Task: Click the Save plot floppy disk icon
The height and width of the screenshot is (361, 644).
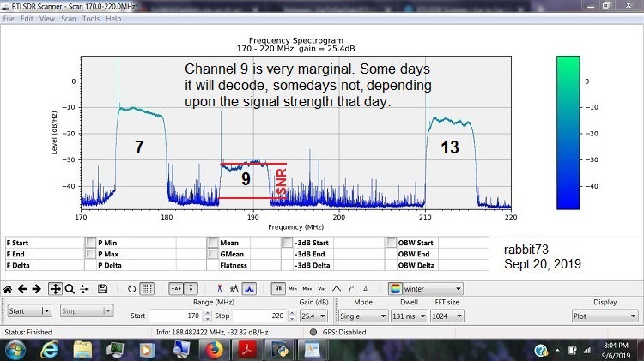Action: click(x=102, y=289)
